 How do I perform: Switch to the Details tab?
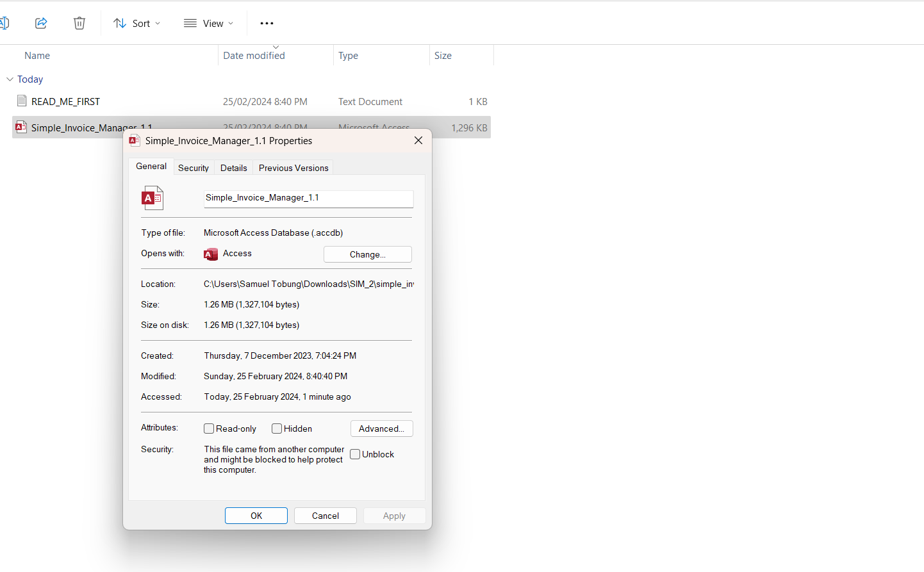pyautogui.click(x=234, y=168)
